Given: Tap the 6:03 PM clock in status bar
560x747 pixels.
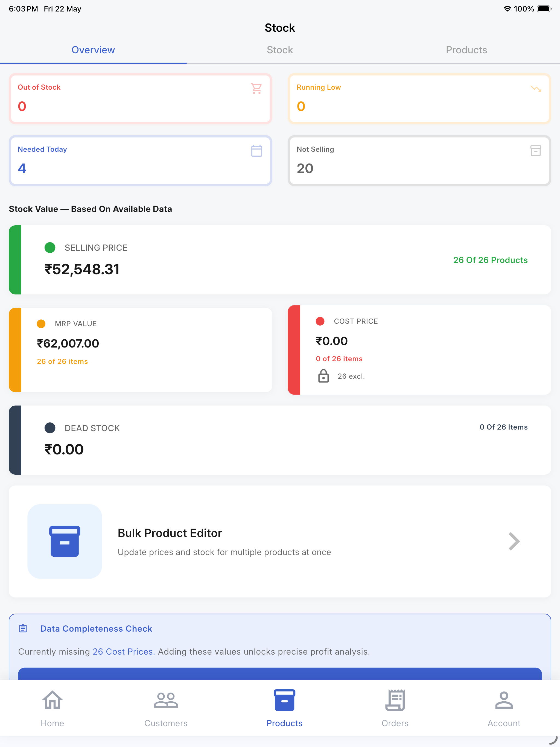Looking at the screenshot, I should (x=23, y=9).
